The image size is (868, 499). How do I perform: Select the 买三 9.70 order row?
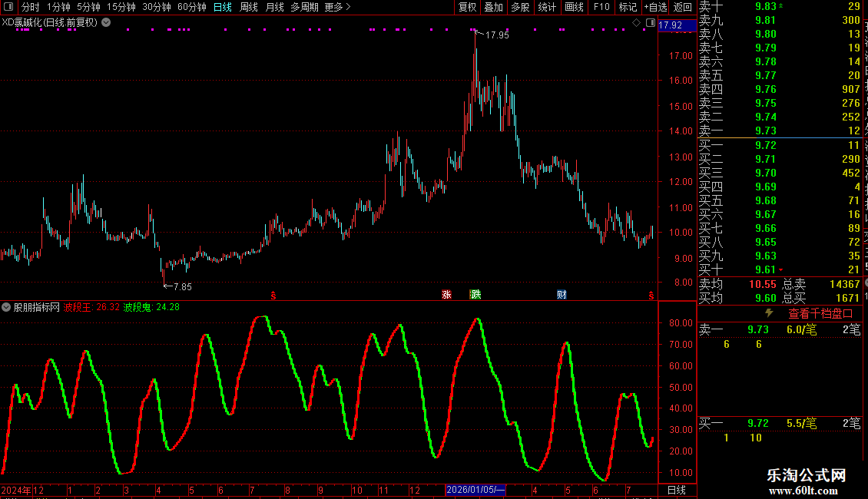pos(780,173)
